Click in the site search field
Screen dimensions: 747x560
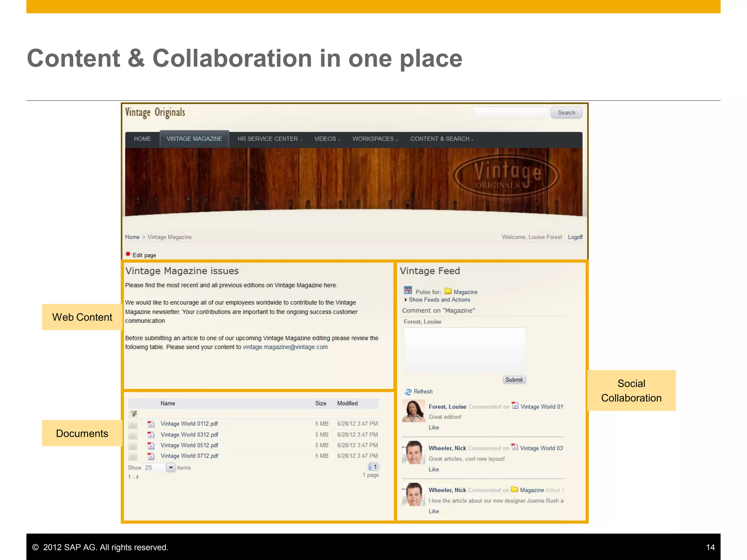[x=511, y=113]
